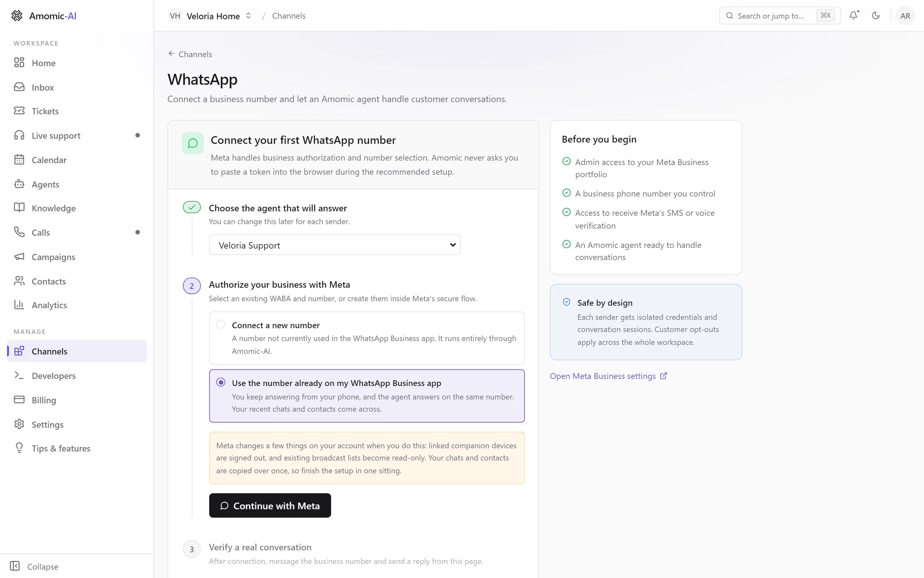Image resolution: width=924 pixels, height=578 pixels.
Task: Click the Search or jump to field
Action: (x=780, y=16)
